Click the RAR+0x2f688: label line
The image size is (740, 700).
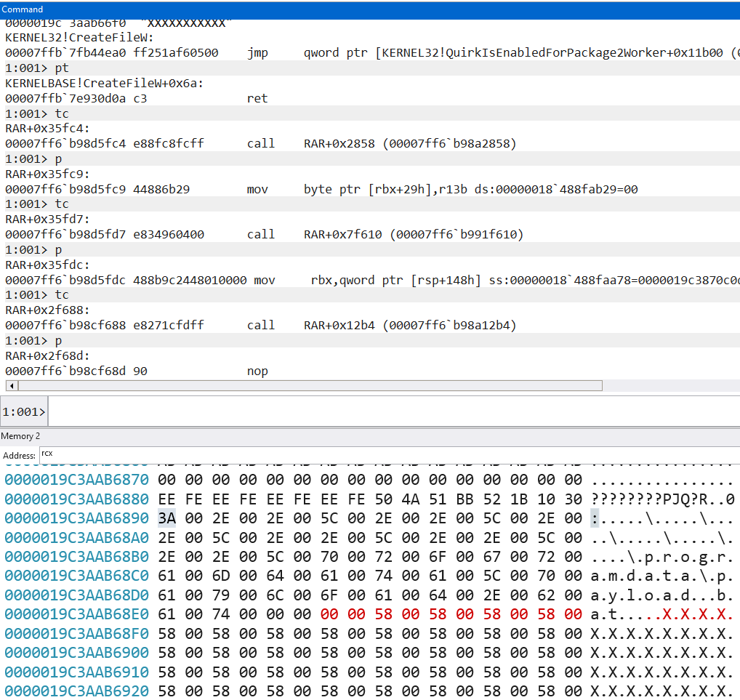pos(47,310)
